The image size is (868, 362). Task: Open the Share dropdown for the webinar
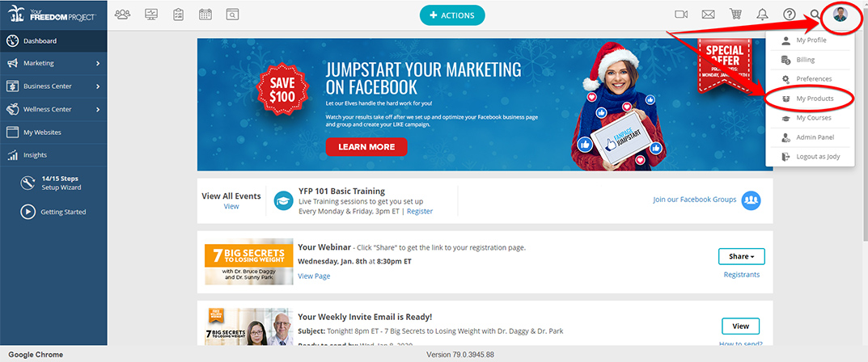741,256
